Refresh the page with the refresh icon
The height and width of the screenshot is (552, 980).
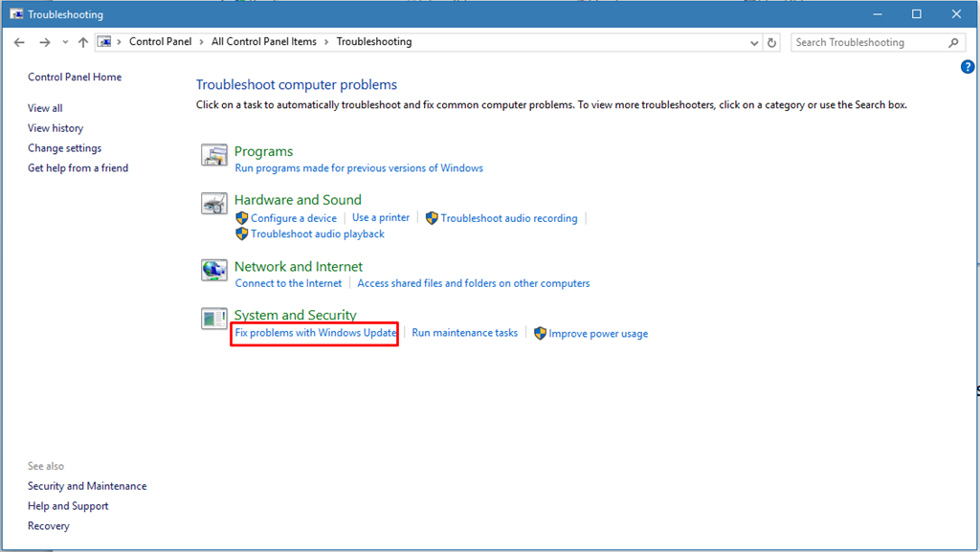pos(771,42)
